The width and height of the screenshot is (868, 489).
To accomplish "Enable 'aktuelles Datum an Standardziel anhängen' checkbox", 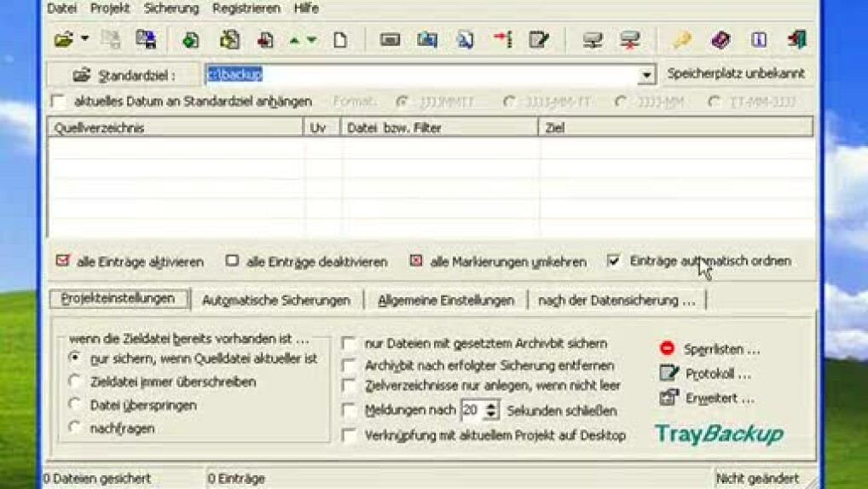I will point(58,102).
